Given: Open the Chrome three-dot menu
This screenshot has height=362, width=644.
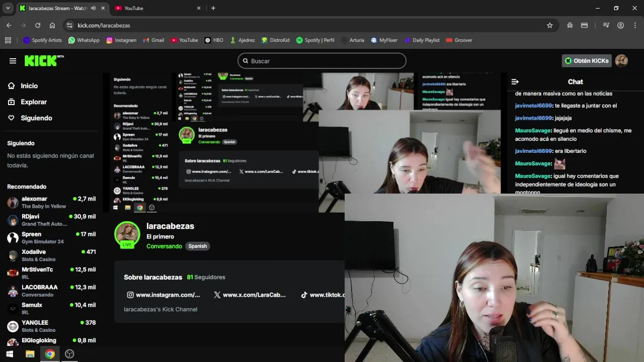Looking at the screenshot, I should (635, 25).
